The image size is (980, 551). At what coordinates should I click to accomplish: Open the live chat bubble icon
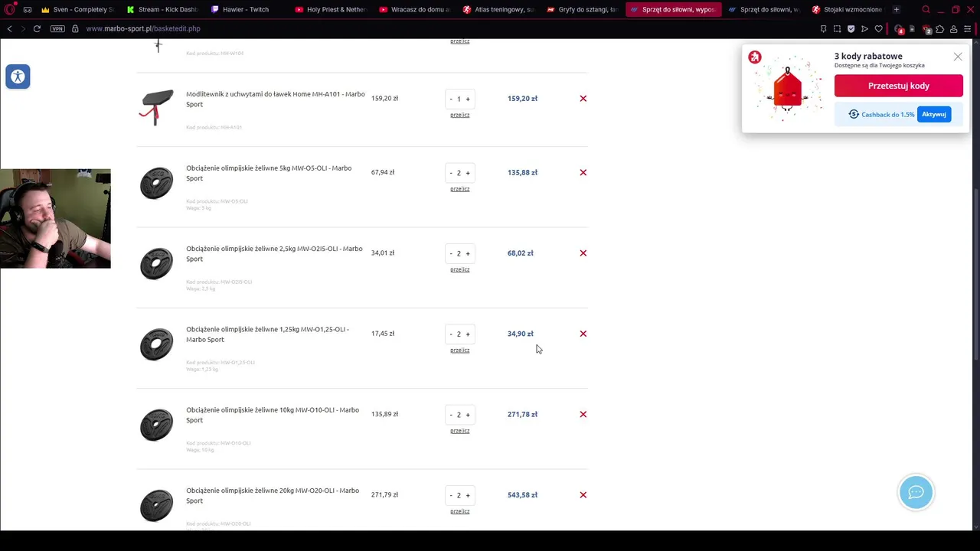pos(916,492)
